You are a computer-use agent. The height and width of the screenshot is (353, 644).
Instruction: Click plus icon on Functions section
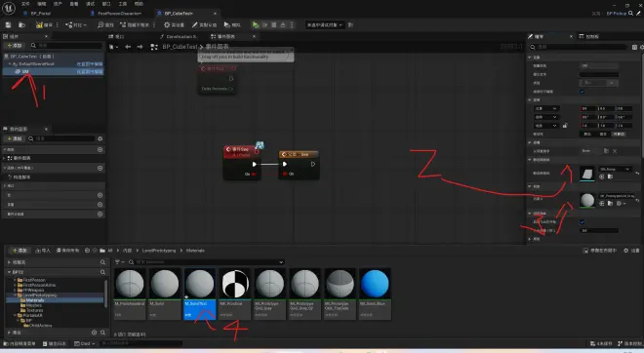100,168
